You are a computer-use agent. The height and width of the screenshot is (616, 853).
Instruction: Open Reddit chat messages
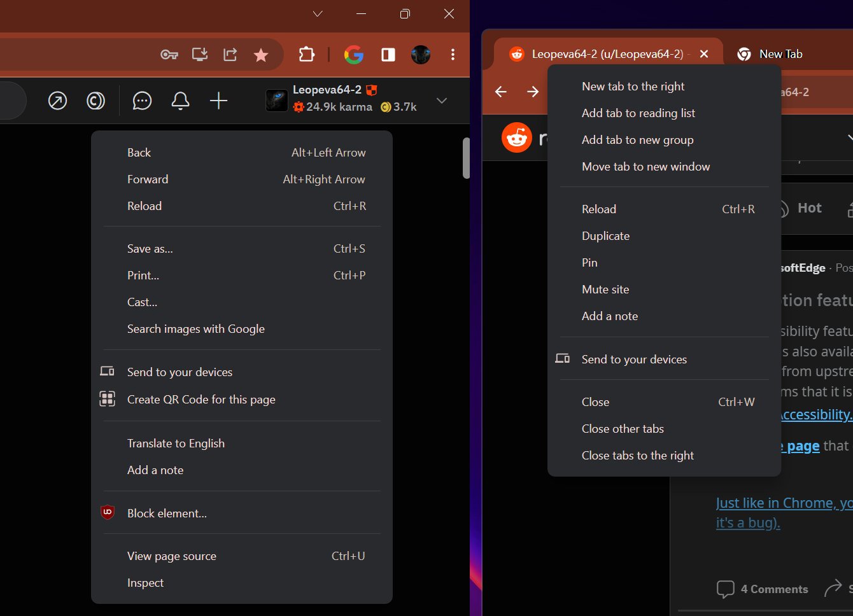142,101
